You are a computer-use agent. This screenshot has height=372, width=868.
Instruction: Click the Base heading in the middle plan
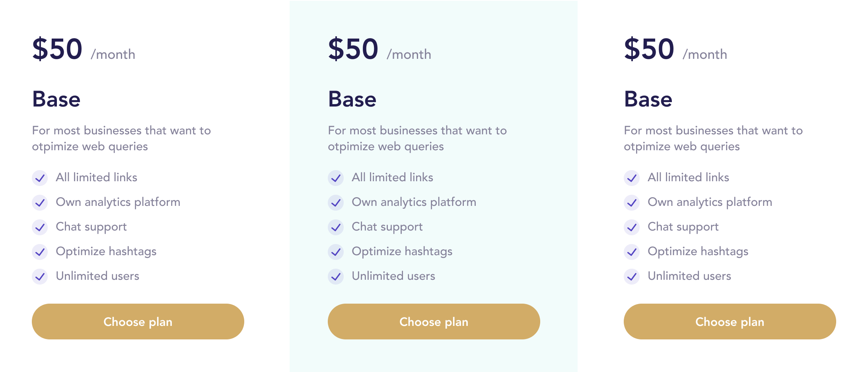coord(352,99)
